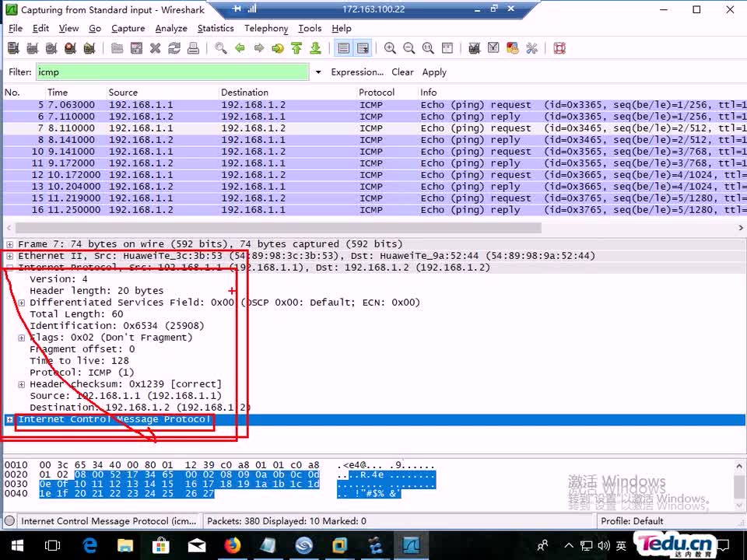Toggle auto-scroll packet list in live capture

tap(363, 48)
